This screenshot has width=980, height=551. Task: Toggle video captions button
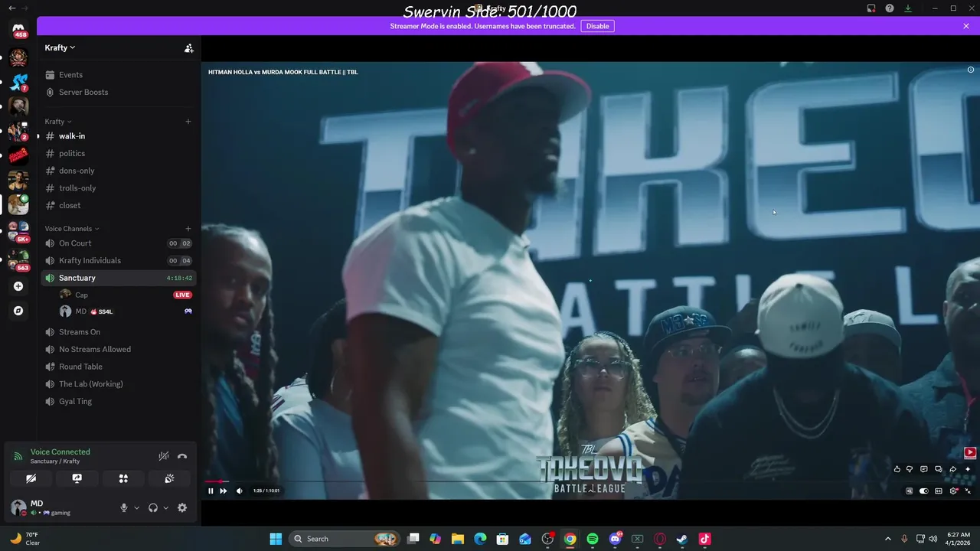(x=939, y=491)
